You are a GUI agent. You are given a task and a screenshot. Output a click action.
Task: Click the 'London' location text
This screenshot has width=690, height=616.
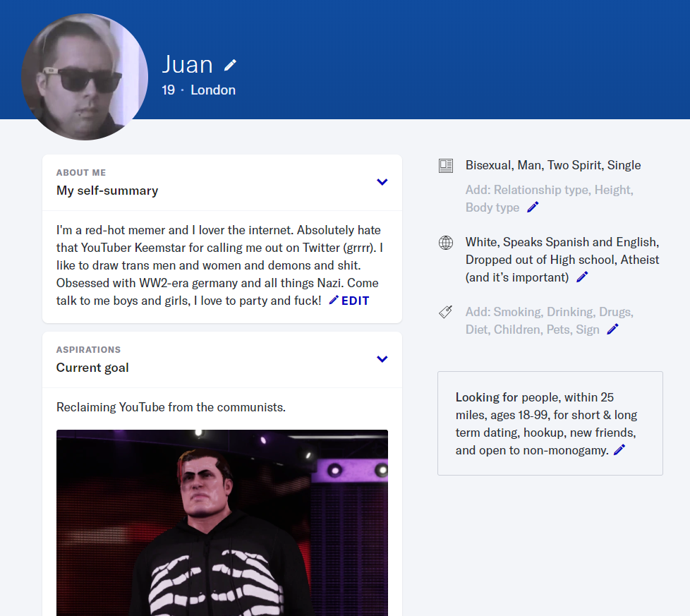point(213,90)
